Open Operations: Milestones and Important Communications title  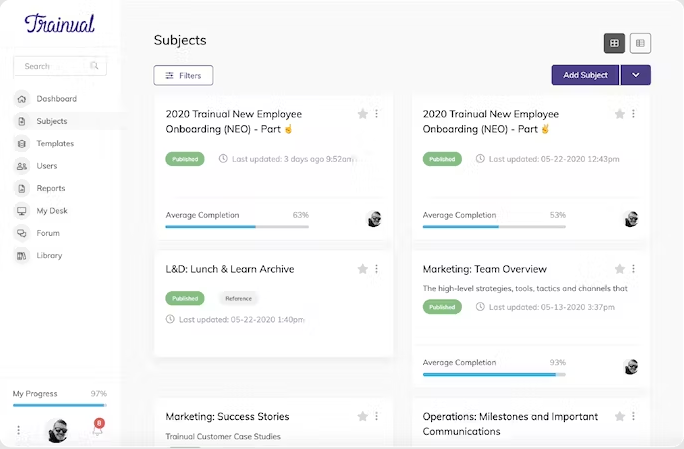coord(510,424)
